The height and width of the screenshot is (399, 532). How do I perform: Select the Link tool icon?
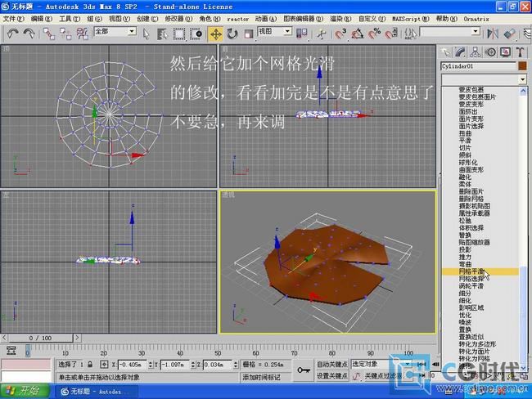48,34
